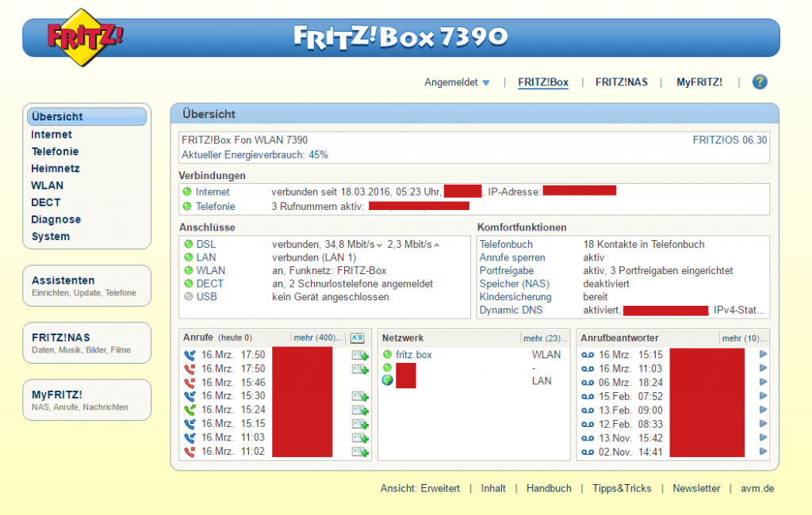Open the MyFRITZ! top navigation tab
This screenshot has height=515, width=812.
[699, 82]
